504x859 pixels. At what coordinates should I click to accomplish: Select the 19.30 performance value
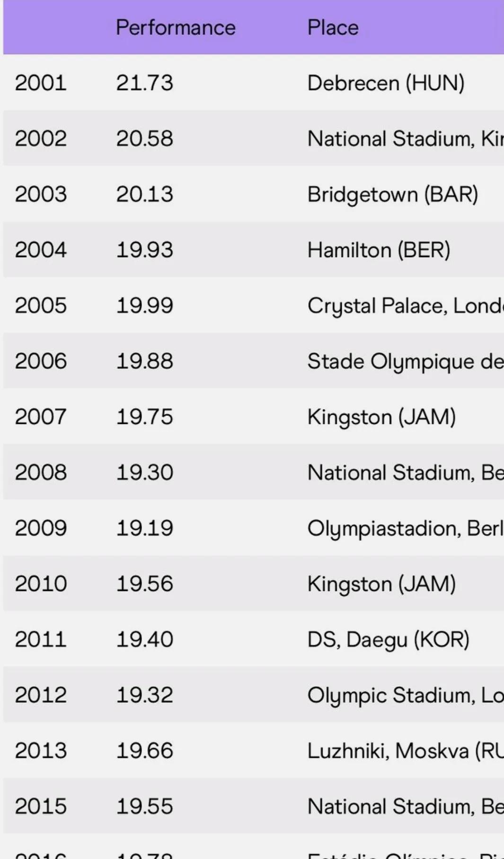(x=145, y=473)
